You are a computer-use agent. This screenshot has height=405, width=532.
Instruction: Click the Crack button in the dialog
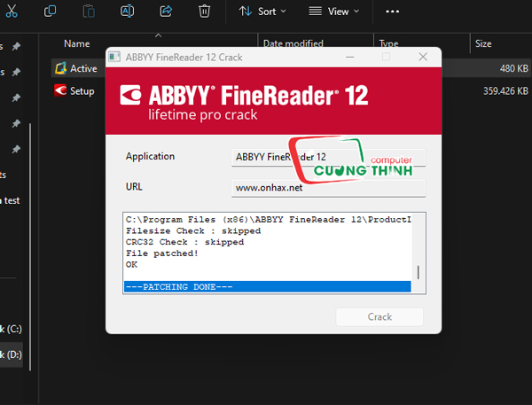(x=379, y=316)
